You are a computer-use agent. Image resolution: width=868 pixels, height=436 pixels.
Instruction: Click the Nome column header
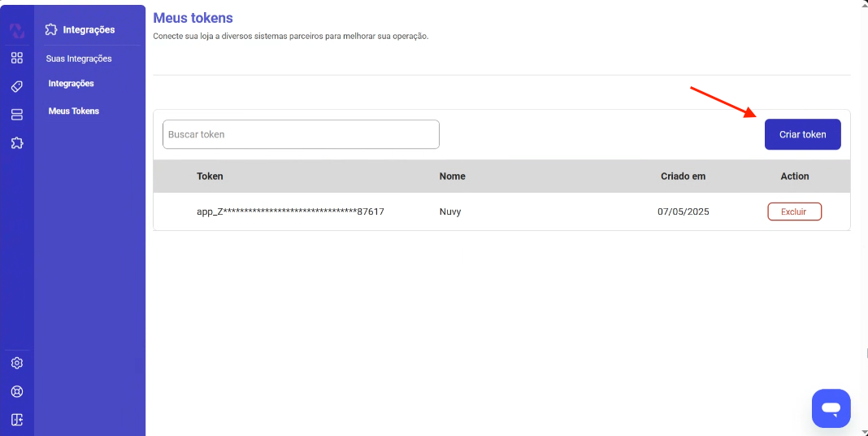tap(452, 176)
